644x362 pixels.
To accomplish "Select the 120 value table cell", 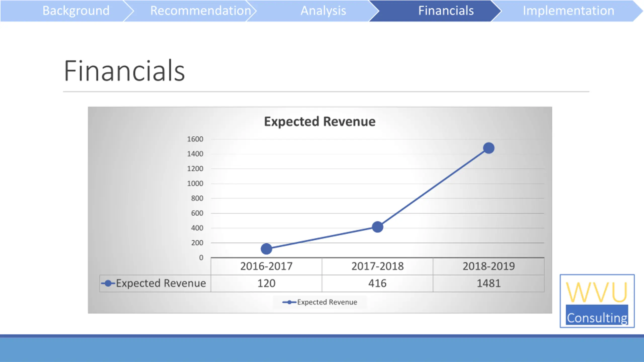I will (x=266, y=283).
